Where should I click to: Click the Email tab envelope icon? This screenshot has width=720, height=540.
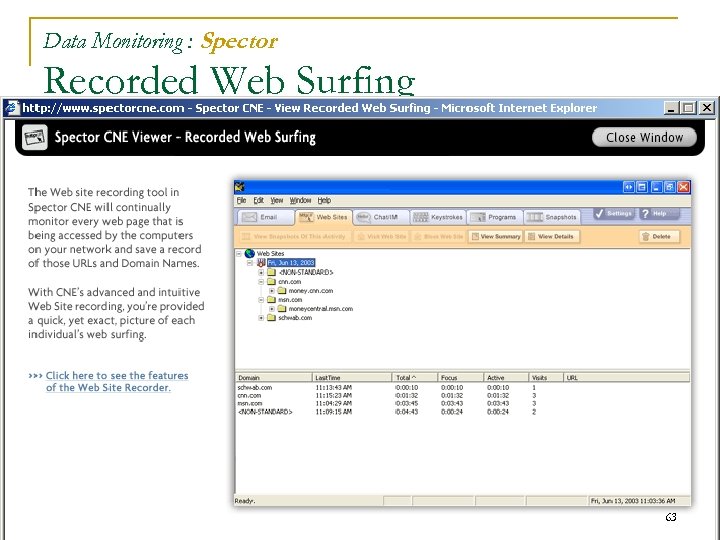249,217
